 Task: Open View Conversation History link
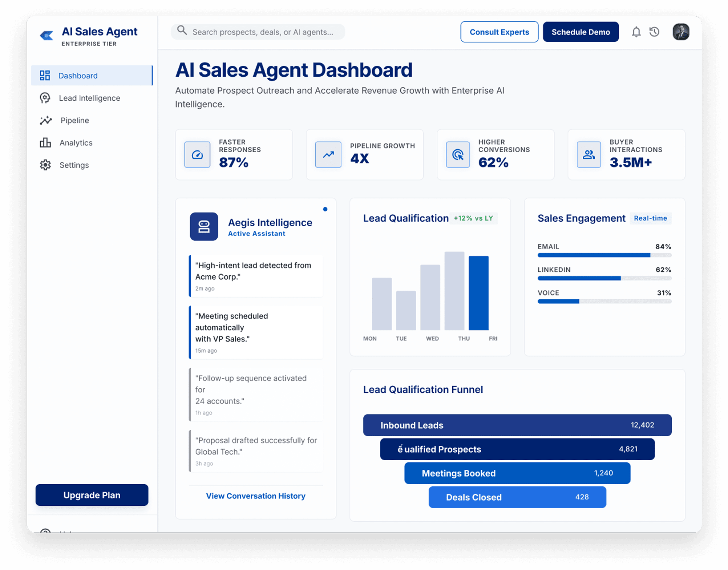pos(256,496)
